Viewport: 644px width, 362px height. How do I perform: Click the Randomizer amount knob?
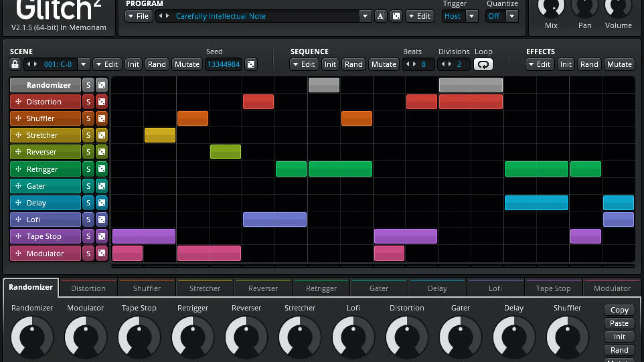pyautogui.click(x=32, y=337)
